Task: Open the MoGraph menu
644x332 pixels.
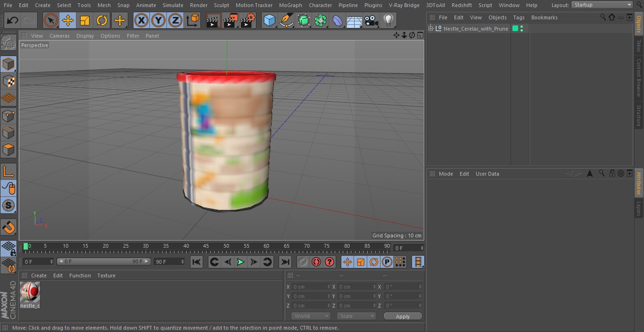Action: tap(290, 5)
